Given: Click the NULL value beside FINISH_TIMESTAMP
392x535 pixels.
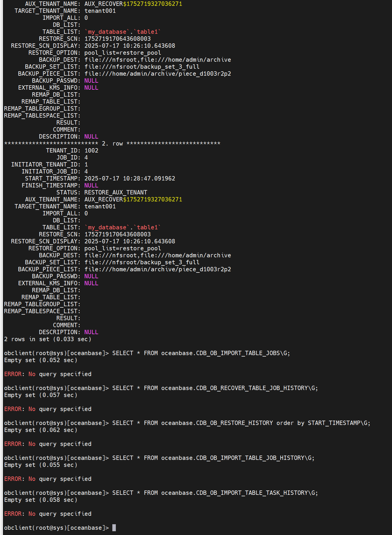Looking at the screenshot, I should click(91, 185).
